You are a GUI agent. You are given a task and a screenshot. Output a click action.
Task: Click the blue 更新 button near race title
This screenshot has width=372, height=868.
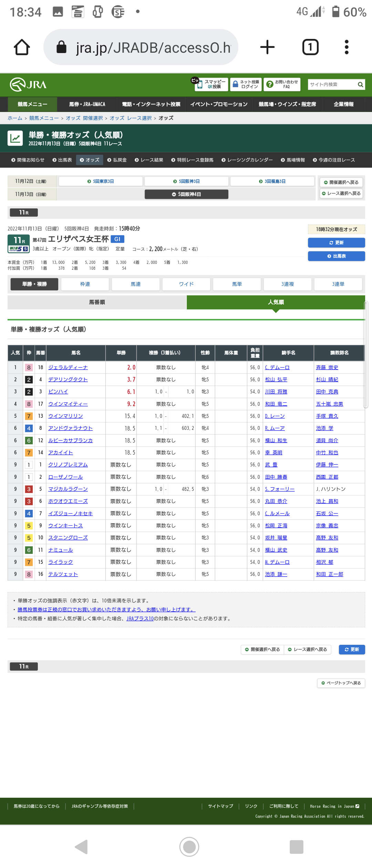tap(336, 242)
